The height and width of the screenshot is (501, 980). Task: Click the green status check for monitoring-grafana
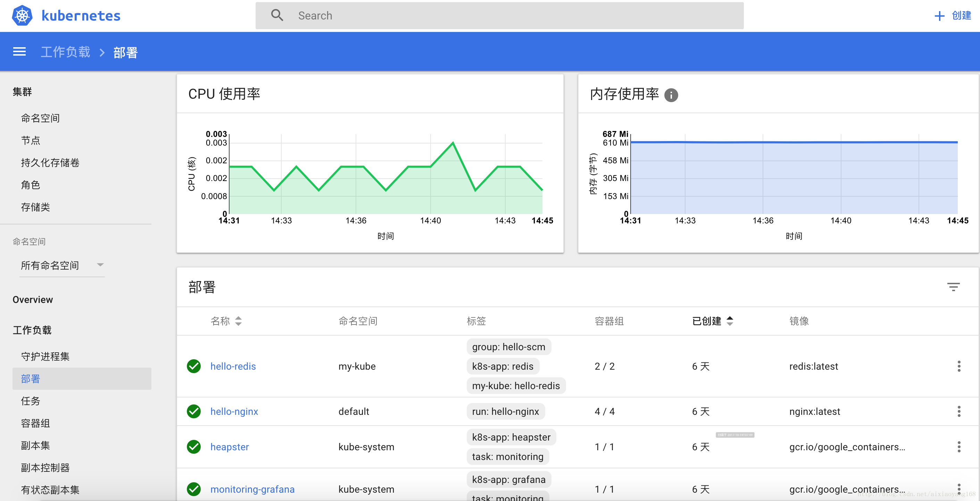pyautogui.click(x=194, y=489)
